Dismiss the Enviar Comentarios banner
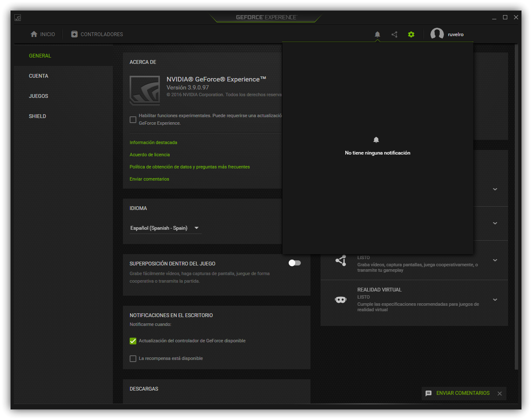This screenshot has height=420, width=532. click(500, 394)
